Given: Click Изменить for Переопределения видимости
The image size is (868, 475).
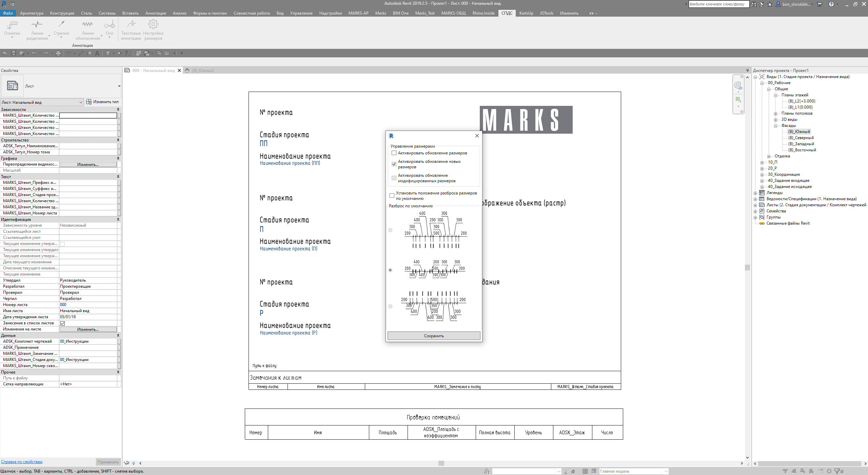Looking at the screenshot, I should [88, 165].
